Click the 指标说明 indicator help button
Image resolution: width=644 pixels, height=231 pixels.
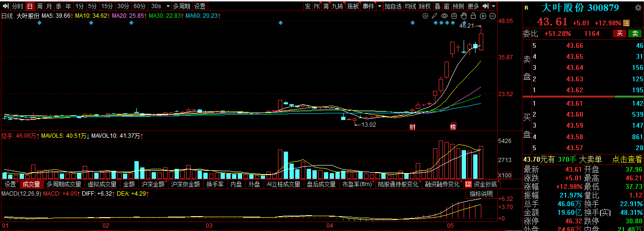tap(481, 194)
